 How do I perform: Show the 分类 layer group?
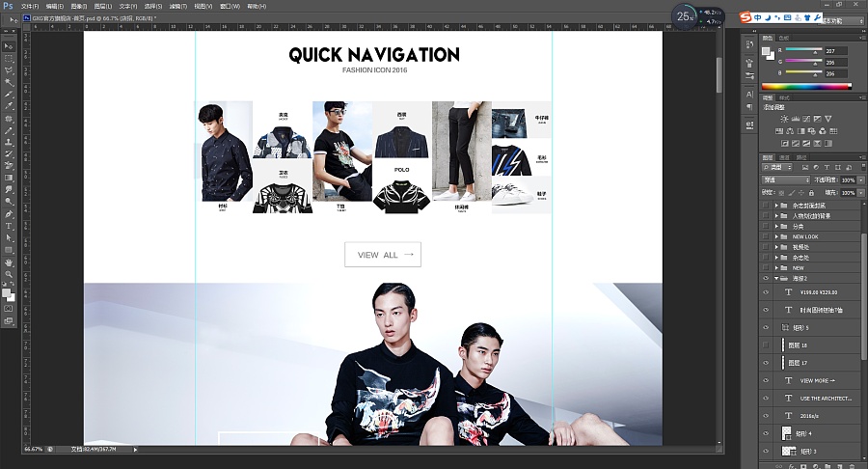pos(766,226)
